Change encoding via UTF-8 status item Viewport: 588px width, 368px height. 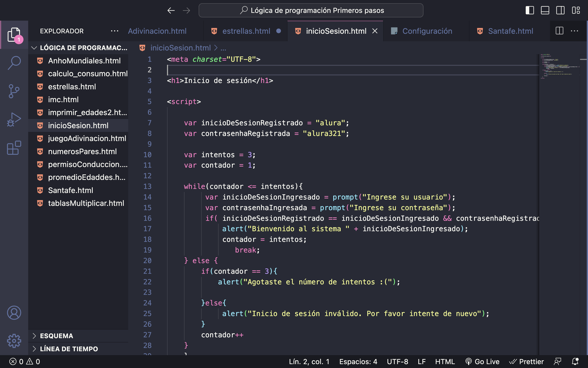coord(398,362)
